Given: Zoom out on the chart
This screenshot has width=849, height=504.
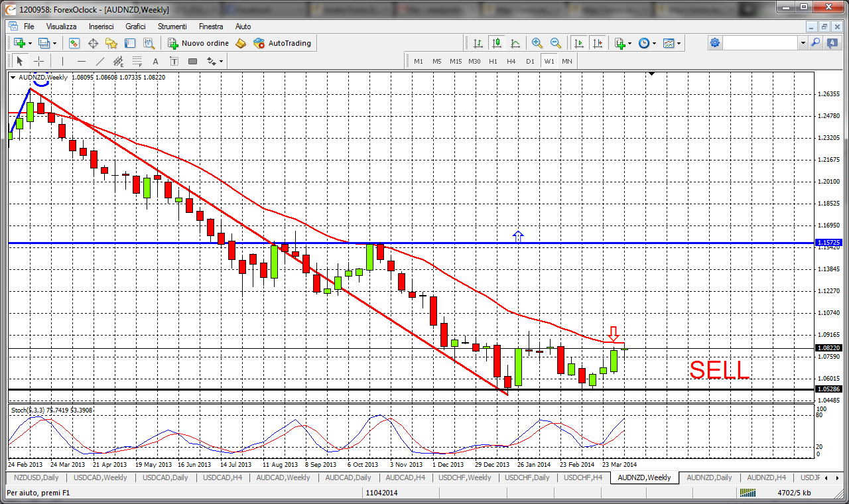Looking at the screenshot, I should click(x=555, y=43).
